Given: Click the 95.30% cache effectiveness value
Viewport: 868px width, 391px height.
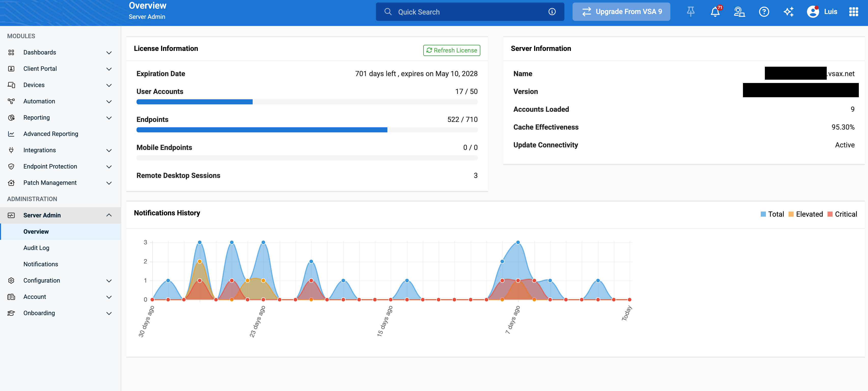Looking at the screenshot, I should coord(843,127).
